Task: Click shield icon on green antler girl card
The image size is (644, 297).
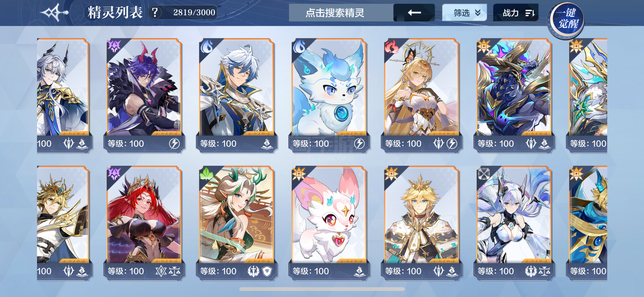Action: [x=267, y=271]
